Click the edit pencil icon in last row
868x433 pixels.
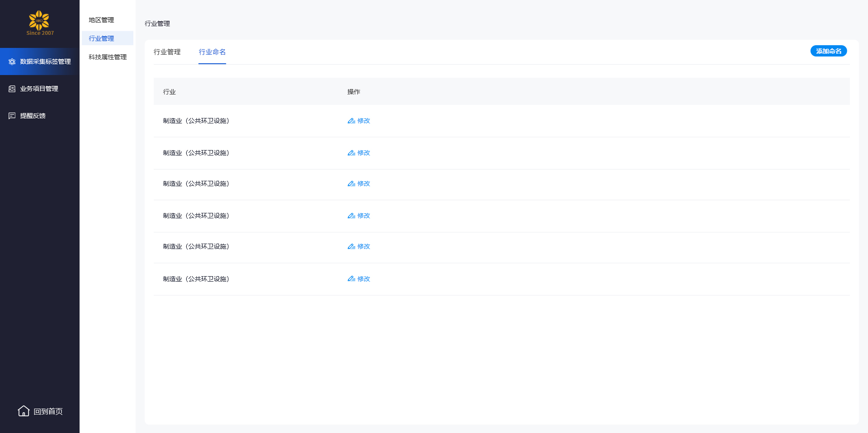point(351,279)
